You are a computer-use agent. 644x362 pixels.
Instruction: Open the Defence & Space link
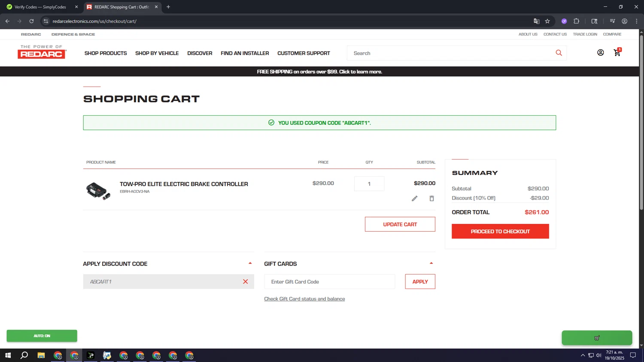coord(73,34)
